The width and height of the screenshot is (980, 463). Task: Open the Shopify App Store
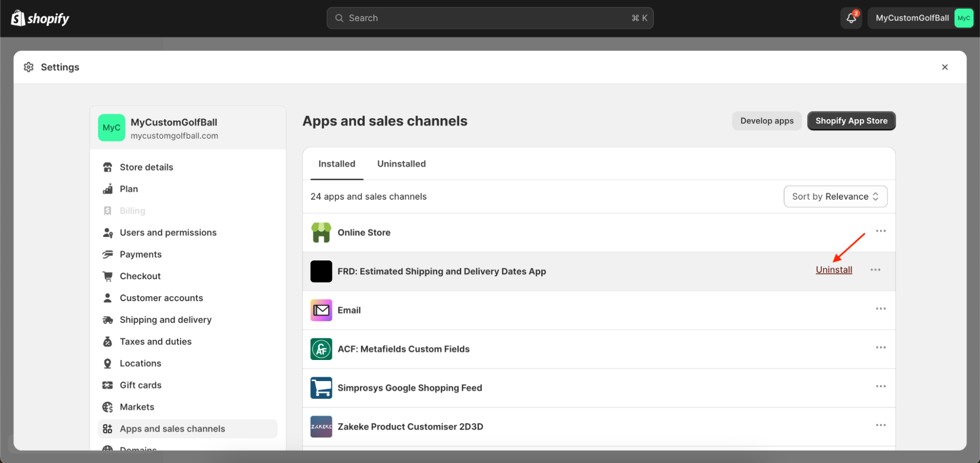coord(851,121)
